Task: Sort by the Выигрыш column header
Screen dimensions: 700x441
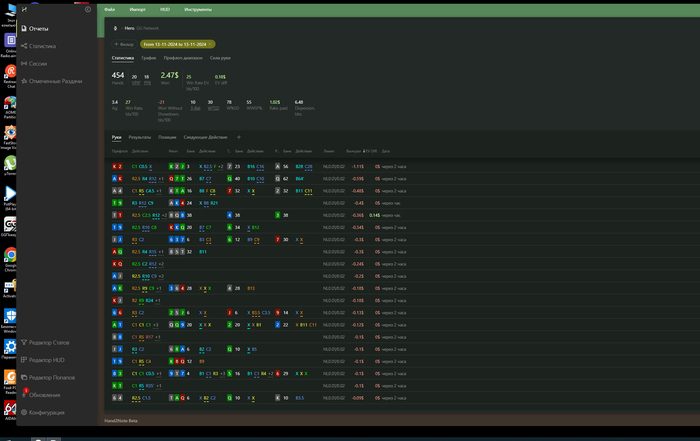Action: tap(353, 151)
